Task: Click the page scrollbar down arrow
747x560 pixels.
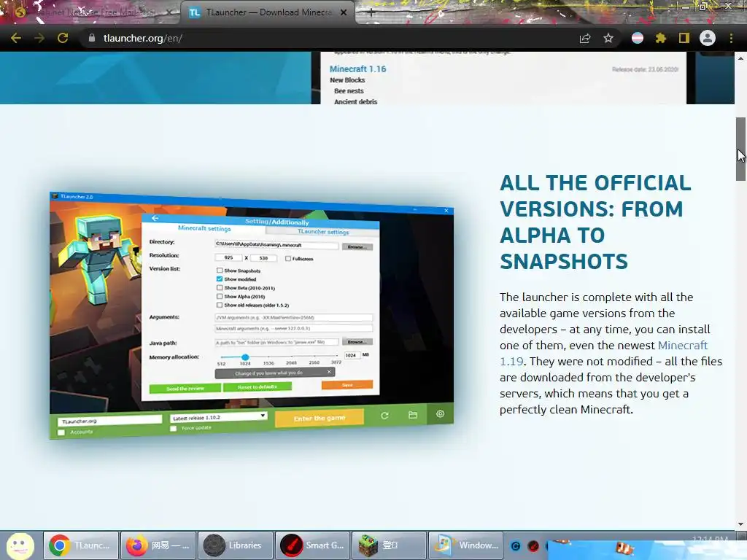Action: [740, 524]
